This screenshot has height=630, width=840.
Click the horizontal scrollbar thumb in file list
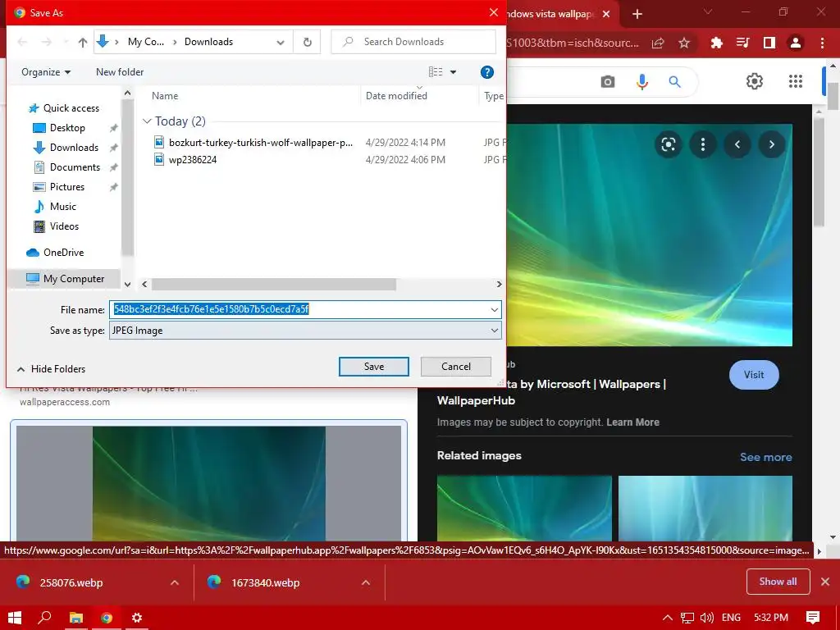pyautogui.click(x=274, y=284)
